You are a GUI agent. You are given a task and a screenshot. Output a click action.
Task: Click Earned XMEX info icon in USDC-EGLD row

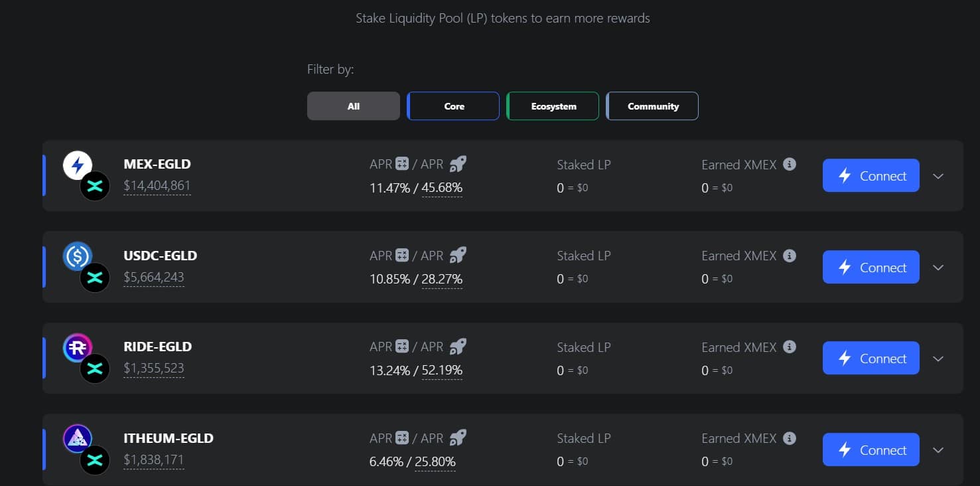click(790, 256)
